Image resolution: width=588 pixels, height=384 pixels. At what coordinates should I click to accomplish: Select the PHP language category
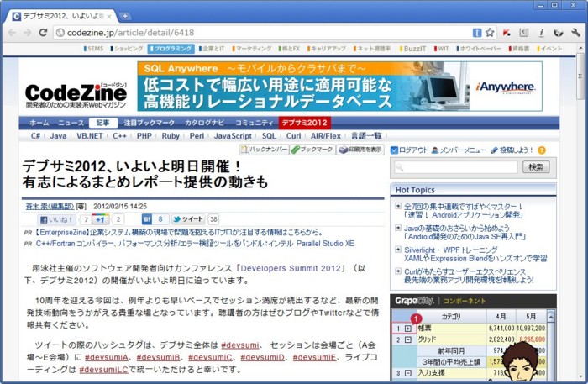144,136
